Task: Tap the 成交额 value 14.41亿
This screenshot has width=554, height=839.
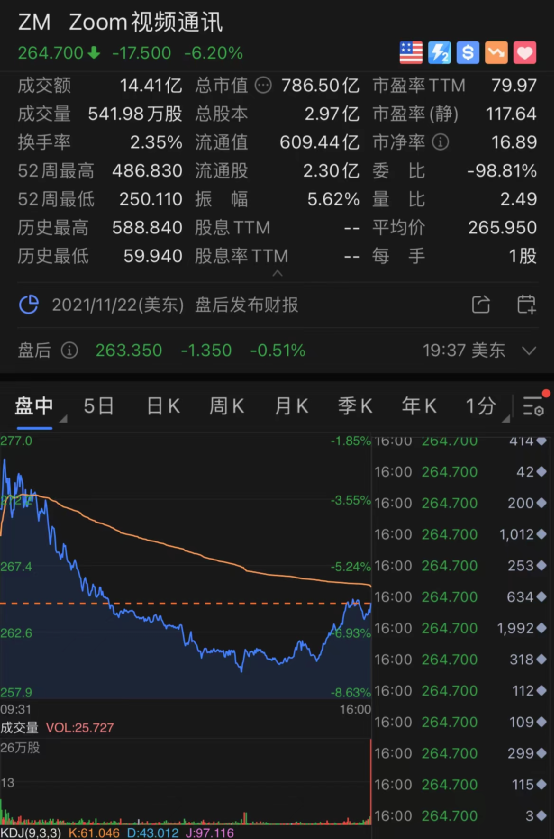Action: tap(150, 85)
